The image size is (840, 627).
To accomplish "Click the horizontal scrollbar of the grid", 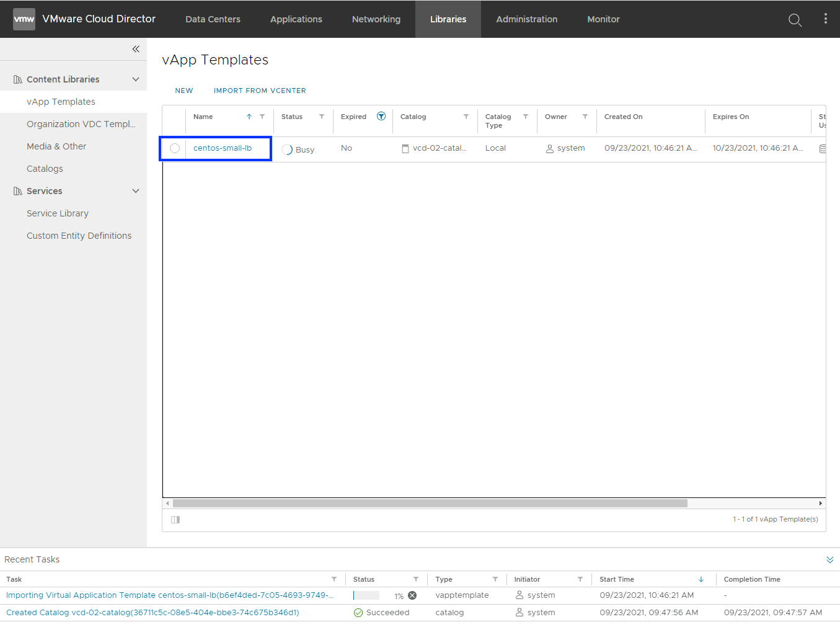I will 430,504.
